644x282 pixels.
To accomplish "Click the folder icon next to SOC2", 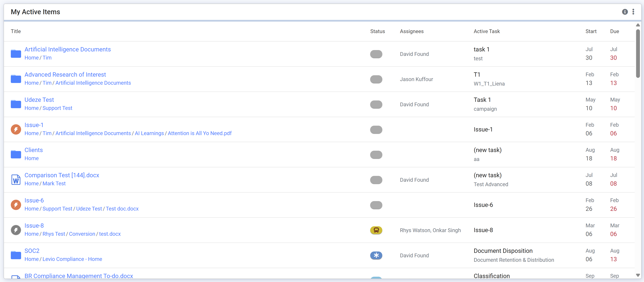I will (16, 255).
